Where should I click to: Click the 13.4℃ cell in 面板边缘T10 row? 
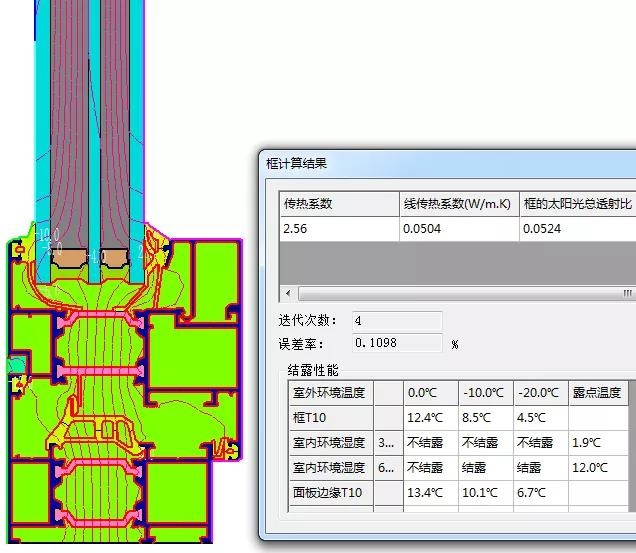point(431,493)
